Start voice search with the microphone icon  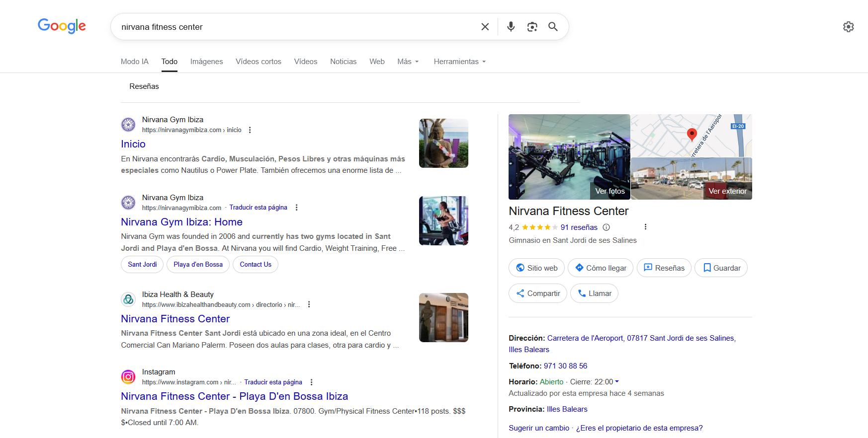pyautogui.click(x=511, y=27)
